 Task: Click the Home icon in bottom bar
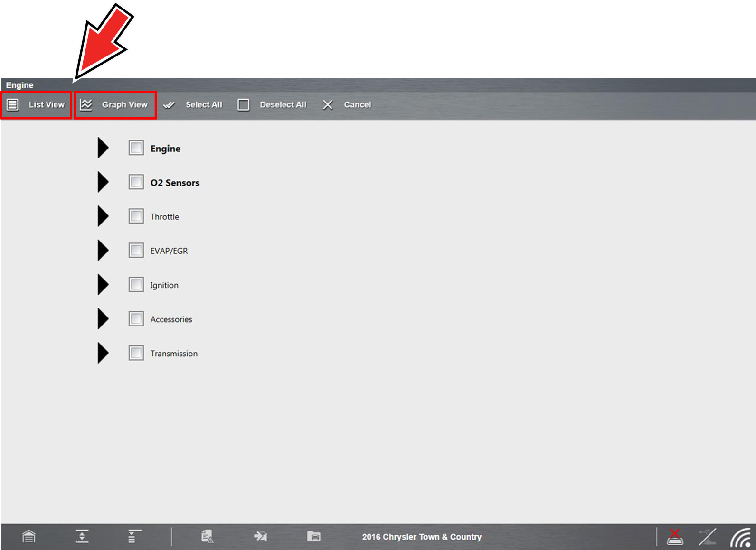[29, 536]
